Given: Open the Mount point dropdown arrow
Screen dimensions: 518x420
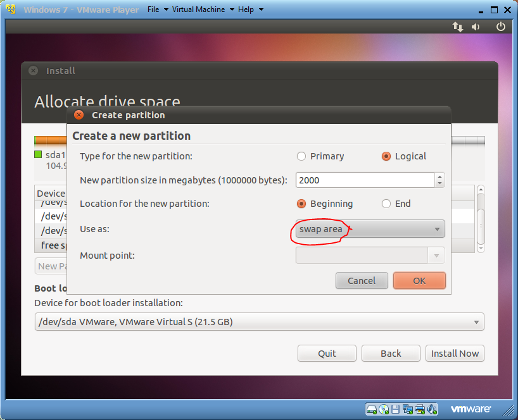Looking at the screenshot, I should 436,256.
